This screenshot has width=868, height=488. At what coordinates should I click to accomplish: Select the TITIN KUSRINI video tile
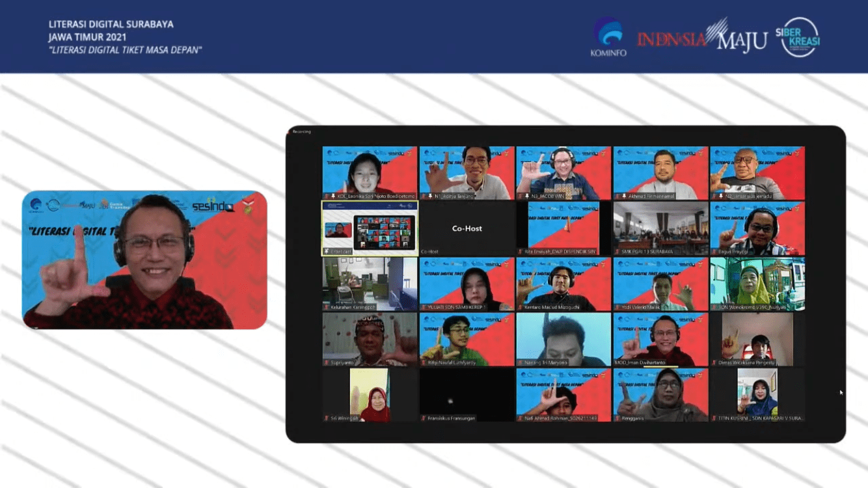757,395
